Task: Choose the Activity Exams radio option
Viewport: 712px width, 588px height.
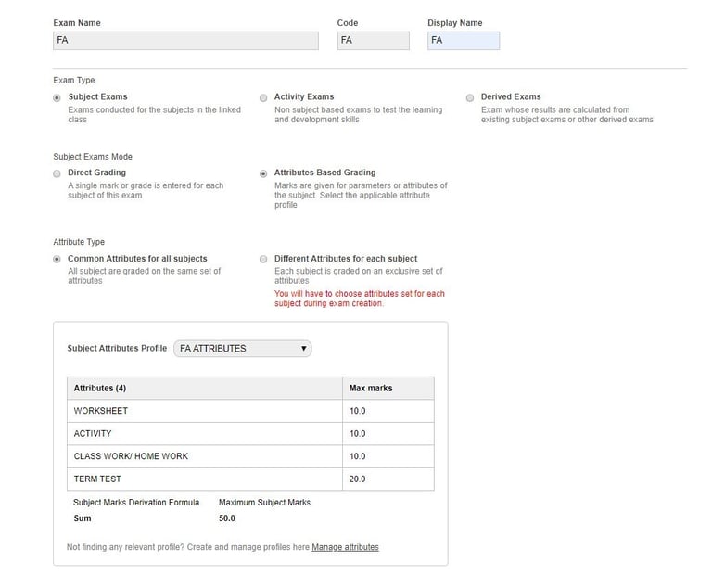Action: 263,98
